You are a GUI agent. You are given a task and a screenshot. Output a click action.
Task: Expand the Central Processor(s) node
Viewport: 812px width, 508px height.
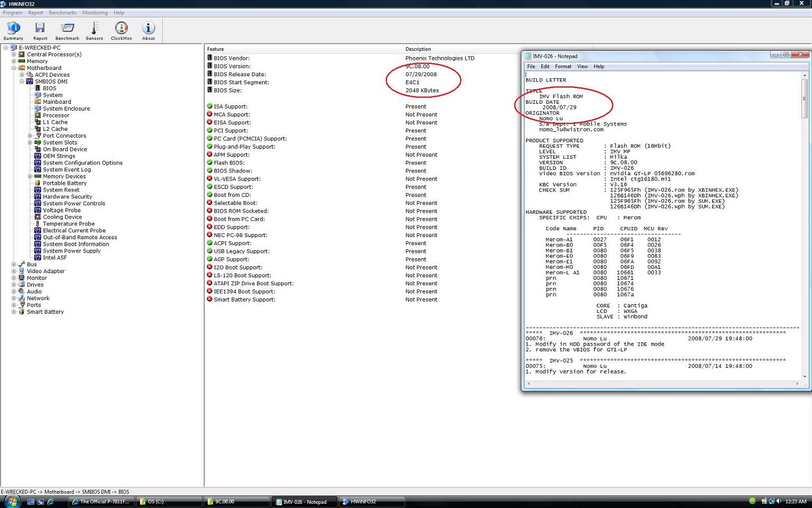click(x=14, y=55)
